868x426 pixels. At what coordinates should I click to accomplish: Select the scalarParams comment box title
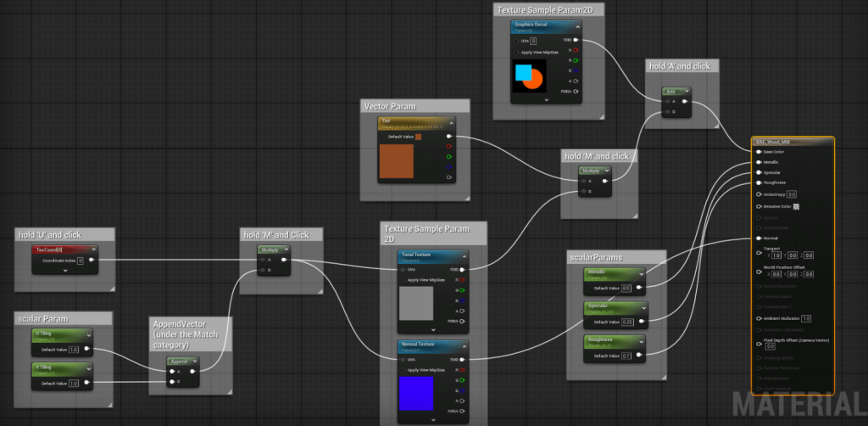tap(597, 256)
